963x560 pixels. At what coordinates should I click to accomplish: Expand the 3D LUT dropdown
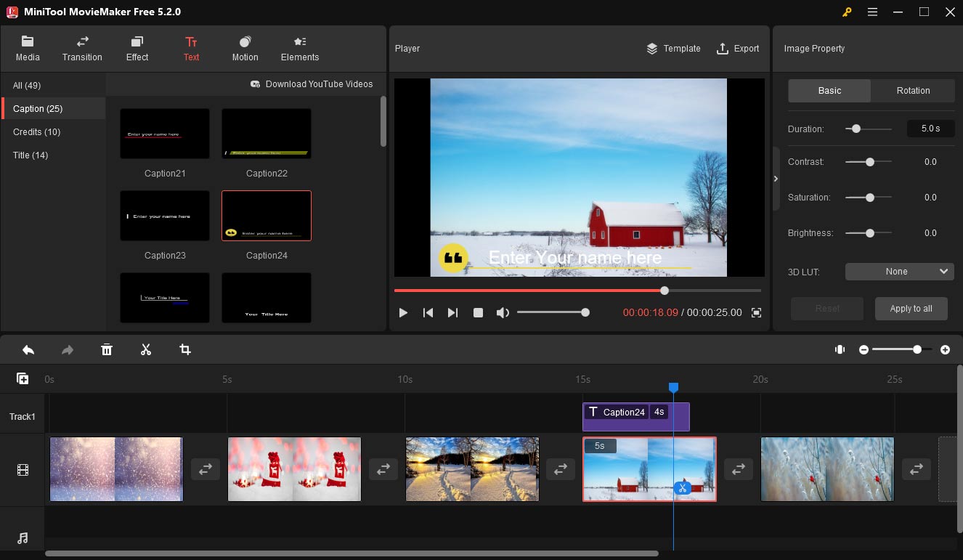click(x=899, y=272)
